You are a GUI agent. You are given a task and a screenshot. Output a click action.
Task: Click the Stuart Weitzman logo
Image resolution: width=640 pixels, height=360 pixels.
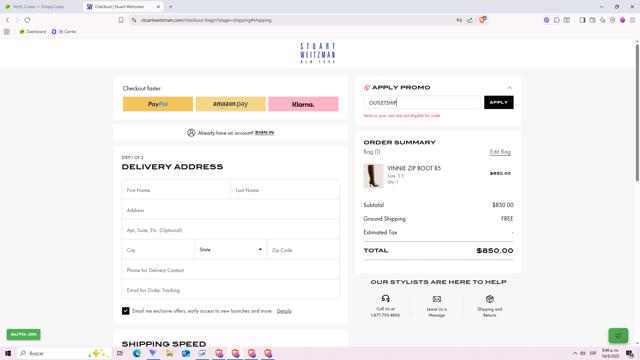(x=318, y=53)
